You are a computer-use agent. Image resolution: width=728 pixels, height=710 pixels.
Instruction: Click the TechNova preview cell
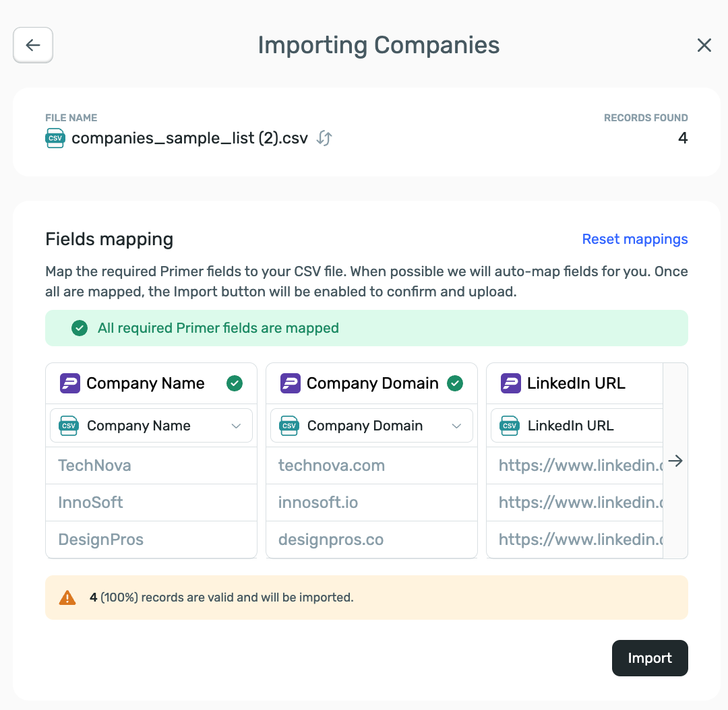[95, 465]
